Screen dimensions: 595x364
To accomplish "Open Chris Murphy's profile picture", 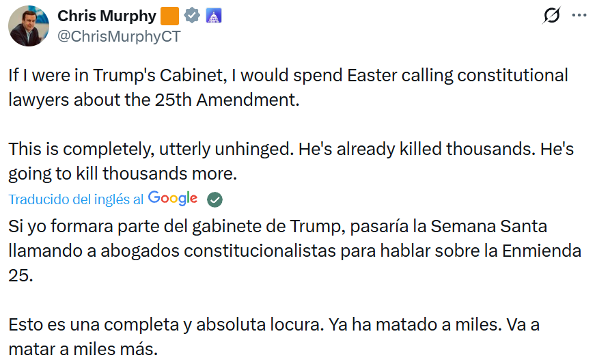I will tap(28, 25).
